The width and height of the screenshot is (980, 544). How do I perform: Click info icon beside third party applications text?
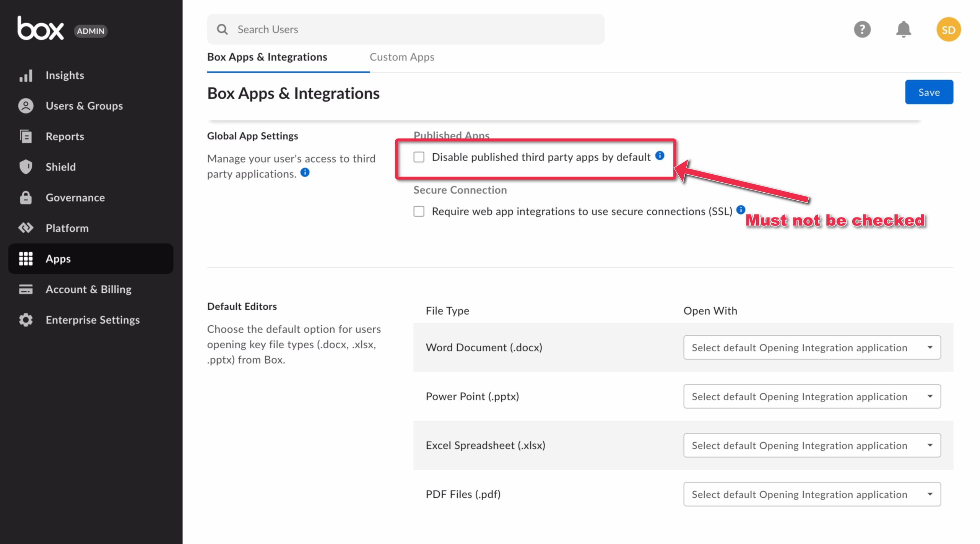pos(305,172)
